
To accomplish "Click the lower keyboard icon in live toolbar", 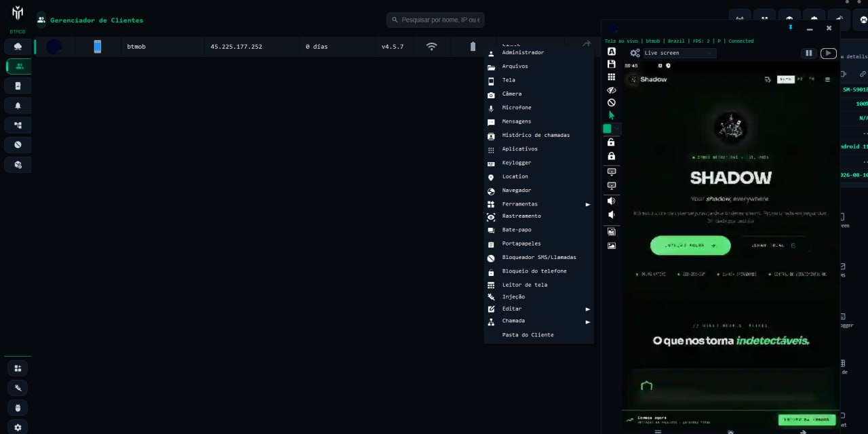I will tap(611, 185).
